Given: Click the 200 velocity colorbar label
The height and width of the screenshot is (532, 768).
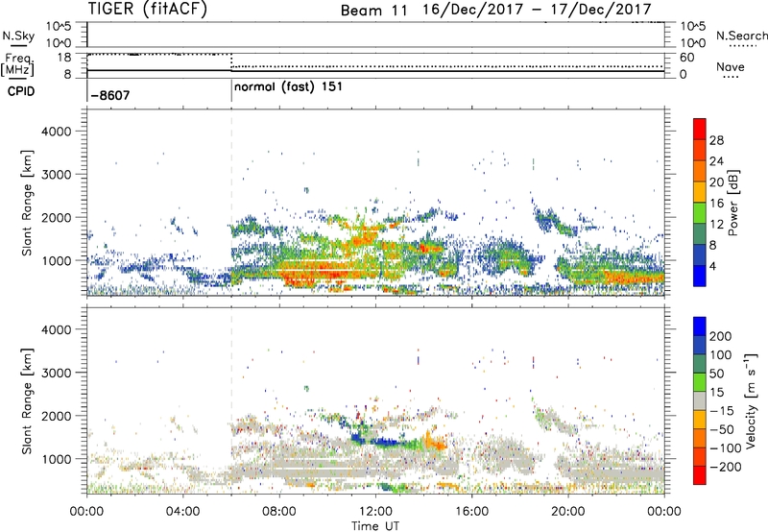Looking at the screenshot, I should click(721, 336).
